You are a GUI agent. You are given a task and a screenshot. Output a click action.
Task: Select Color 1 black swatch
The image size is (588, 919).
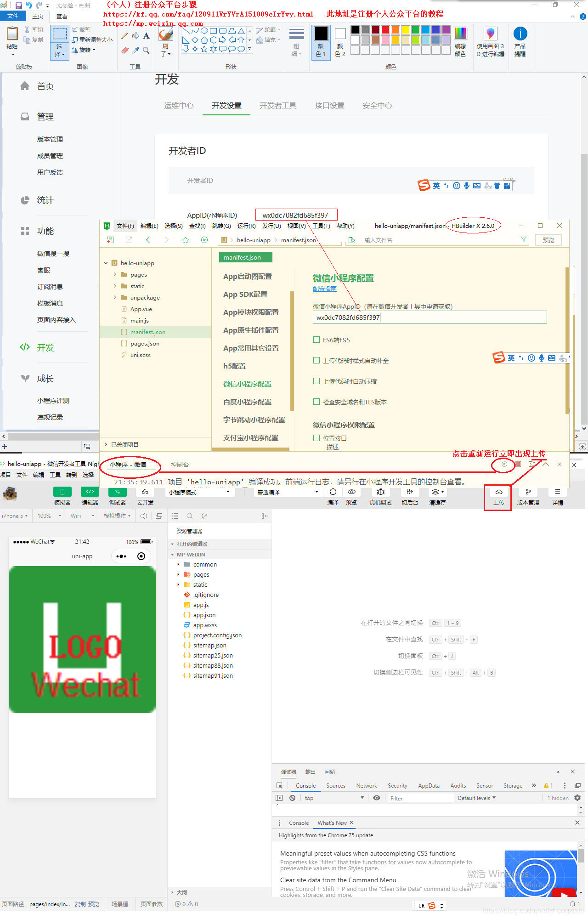pos(321,42)
